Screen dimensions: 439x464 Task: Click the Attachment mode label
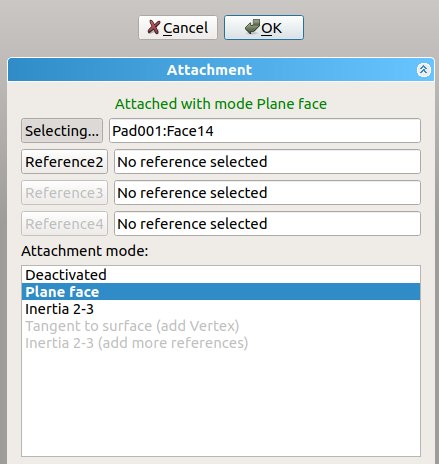85,251
